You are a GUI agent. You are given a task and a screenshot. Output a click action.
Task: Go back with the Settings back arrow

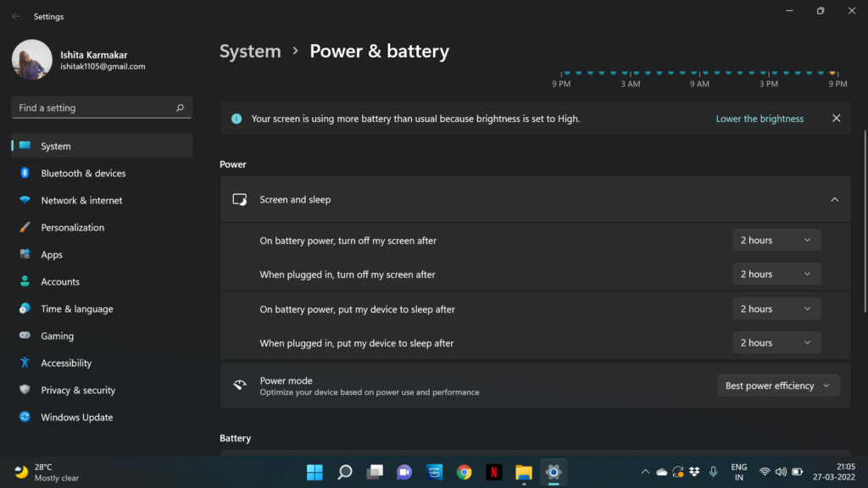16,17
